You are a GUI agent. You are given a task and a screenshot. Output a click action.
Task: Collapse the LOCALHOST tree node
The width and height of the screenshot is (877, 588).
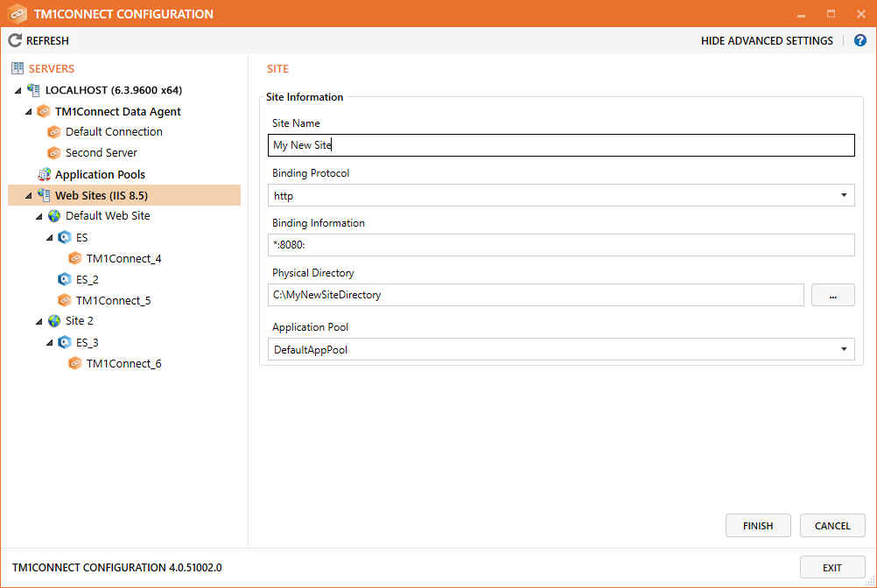(x=18, y=90)
